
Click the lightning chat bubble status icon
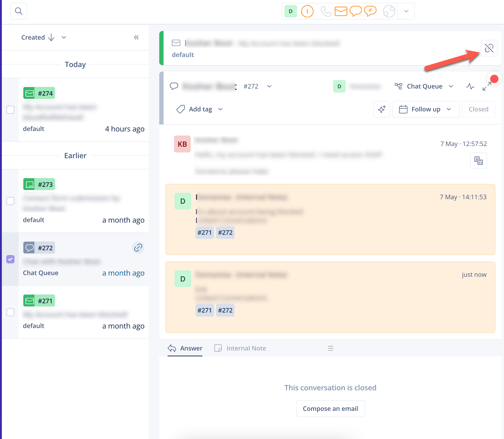coord(370,11)
